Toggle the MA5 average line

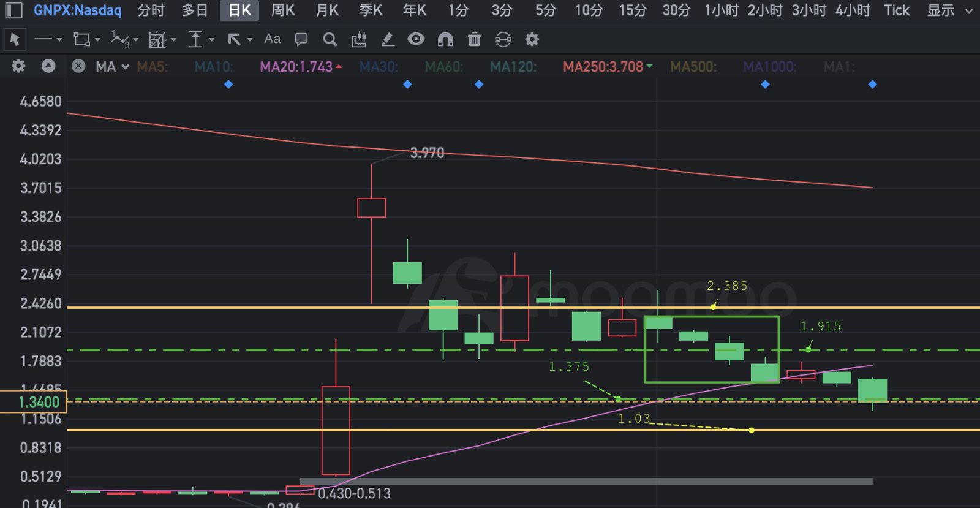[x=152, y=67]
